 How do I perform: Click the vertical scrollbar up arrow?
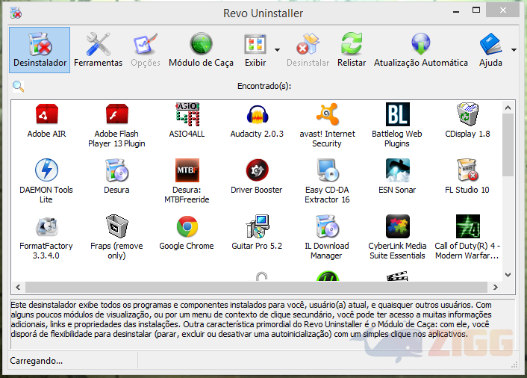tap(508, 108)
